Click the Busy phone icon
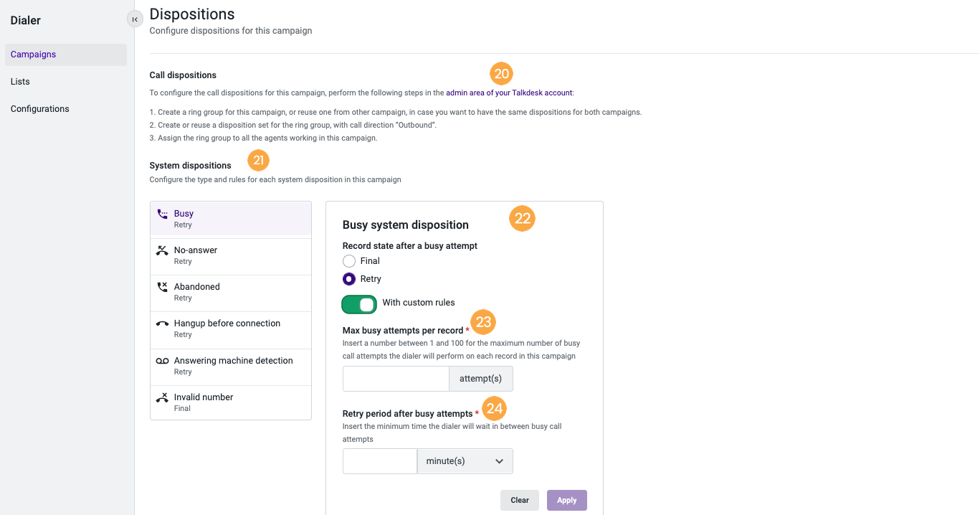Image resolution: width=980 pixels, height=515 pixels. pyautogui.click(x=162, y=214)
